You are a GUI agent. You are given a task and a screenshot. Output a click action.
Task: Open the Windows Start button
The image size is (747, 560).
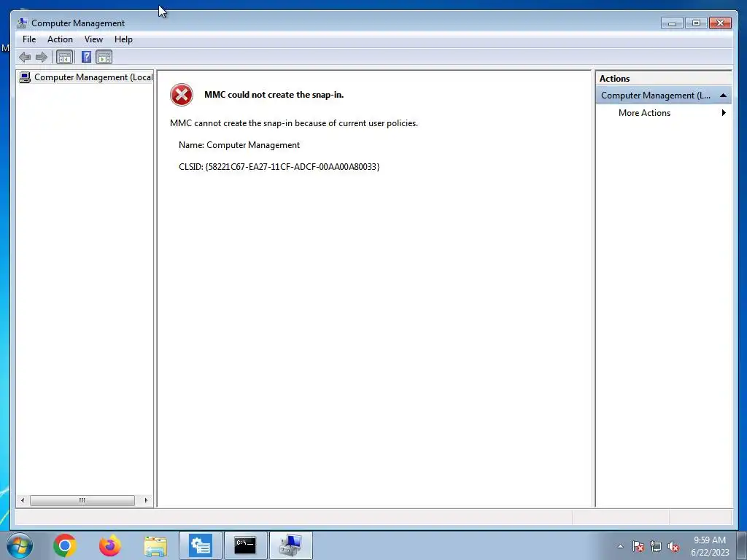[20, 545]
